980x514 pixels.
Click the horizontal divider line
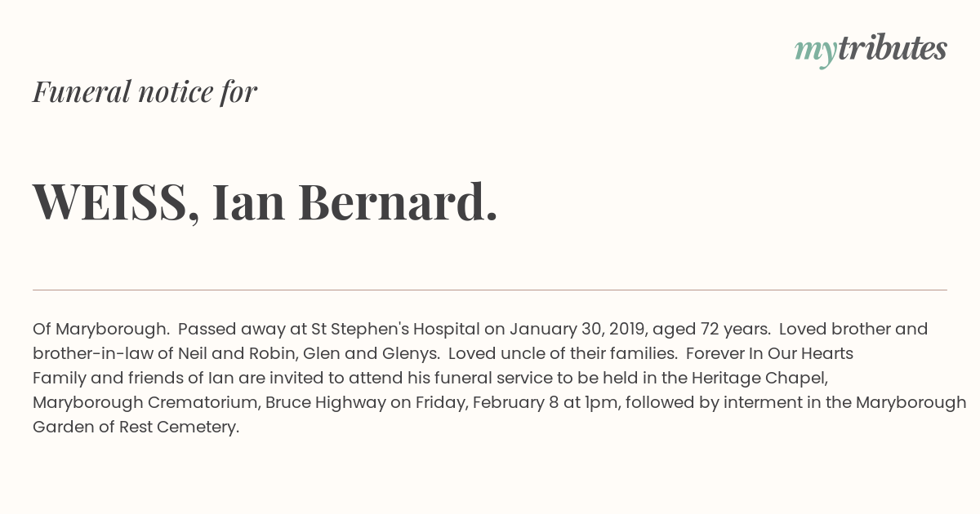pyautogui.click(x=490, y=290)
